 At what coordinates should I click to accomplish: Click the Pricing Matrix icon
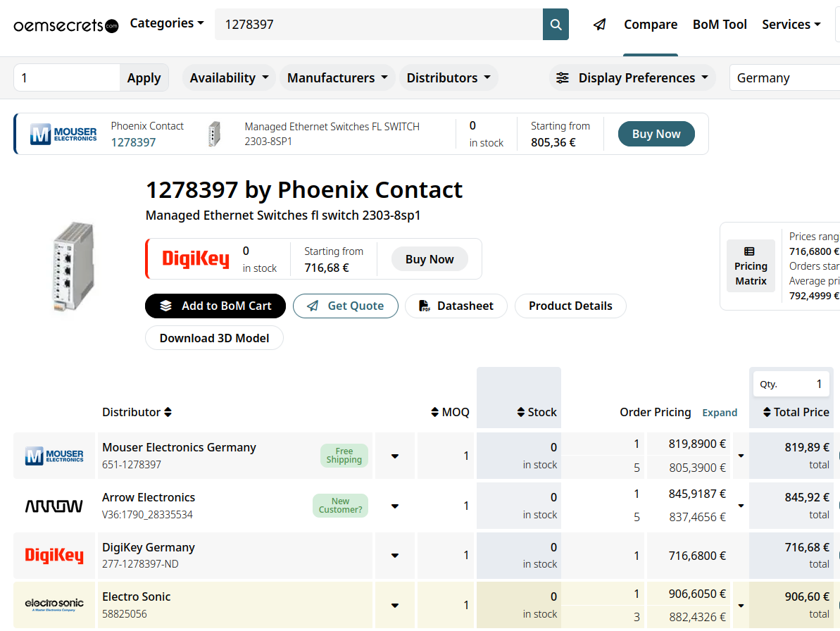tap(750, 251)
